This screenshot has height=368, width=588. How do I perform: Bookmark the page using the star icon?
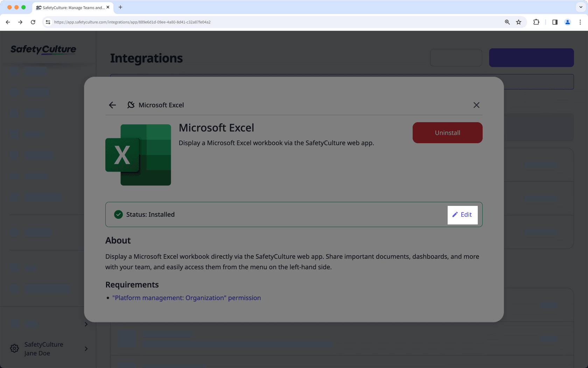[x=518, y=22]
